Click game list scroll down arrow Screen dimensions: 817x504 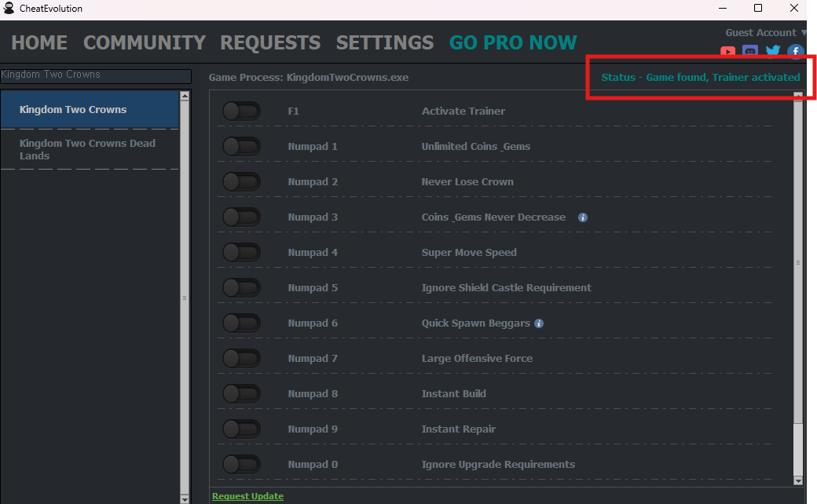(185, 499)
